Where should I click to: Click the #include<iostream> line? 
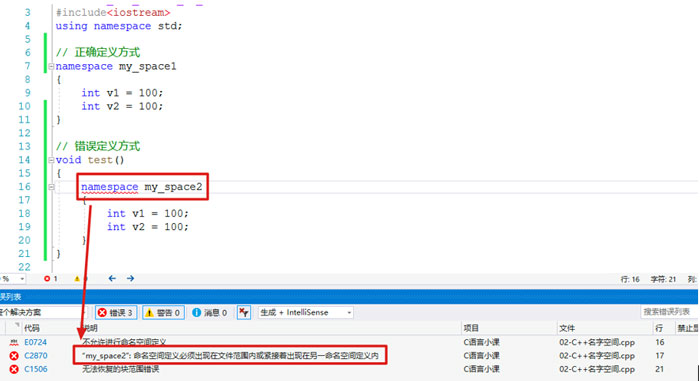(112, 13)
